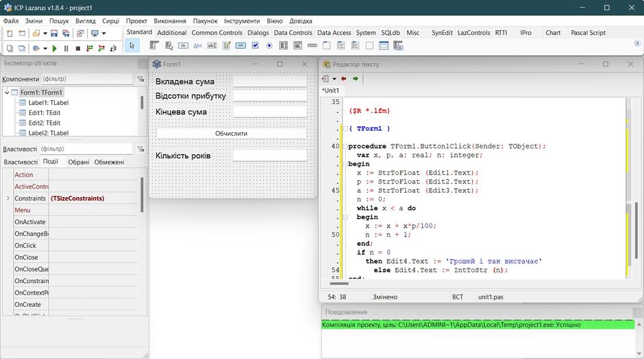
Task: Select the arrow selection tool in palette
Action: [132, 46]
